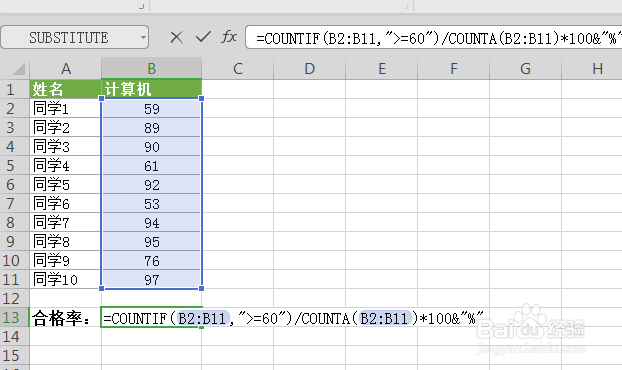Click first B2:B11 reference in cell formula

tap(202, 318)
